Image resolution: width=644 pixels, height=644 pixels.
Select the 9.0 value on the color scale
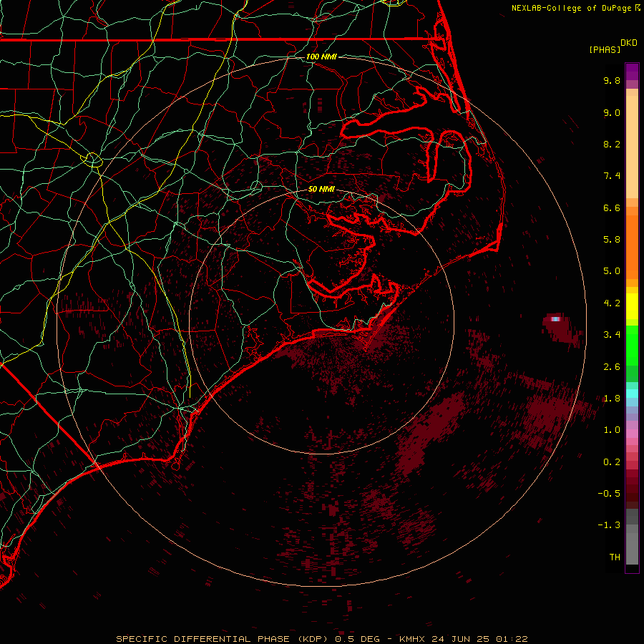coord(612,112)
